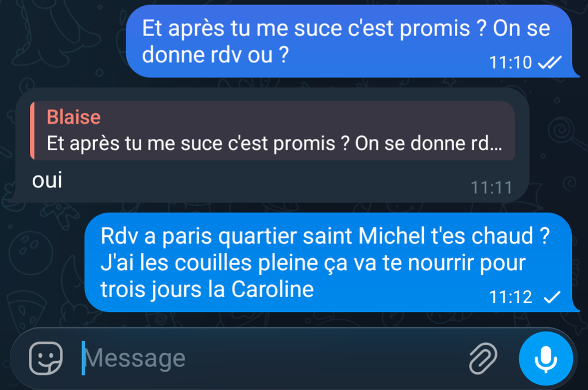Click the truncated quoted text preview
Image resolution: width=588 pixels, height=390 pixels.
click(274, 143)
